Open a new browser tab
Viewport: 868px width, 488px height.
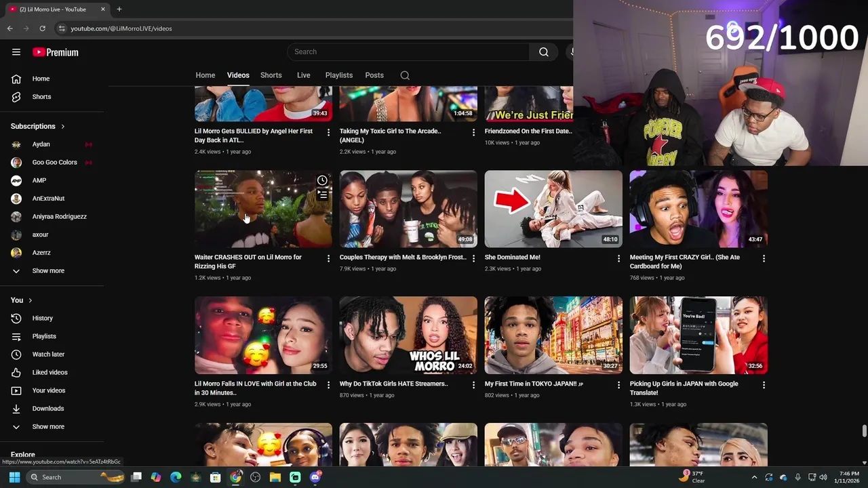point(119,9)
